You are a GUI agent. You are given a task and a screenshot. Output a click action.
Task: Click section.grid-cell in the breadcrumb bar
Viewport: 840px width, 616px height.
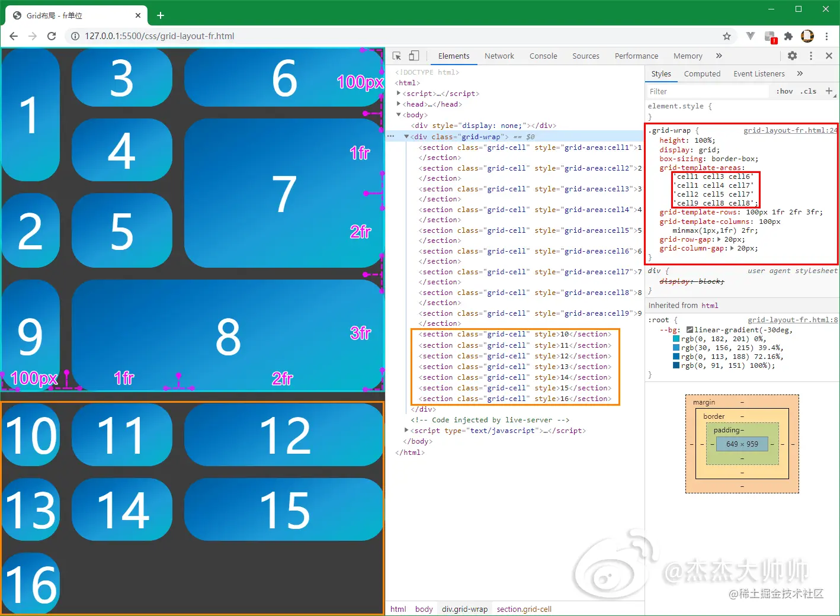524,609
